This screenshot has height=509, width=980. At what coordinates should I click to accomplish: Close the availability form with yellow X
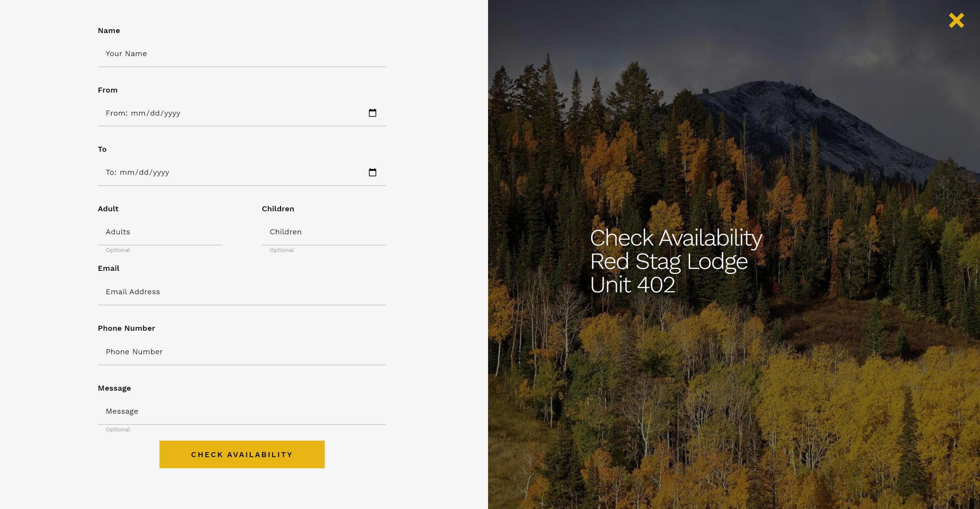pos(956,20)
